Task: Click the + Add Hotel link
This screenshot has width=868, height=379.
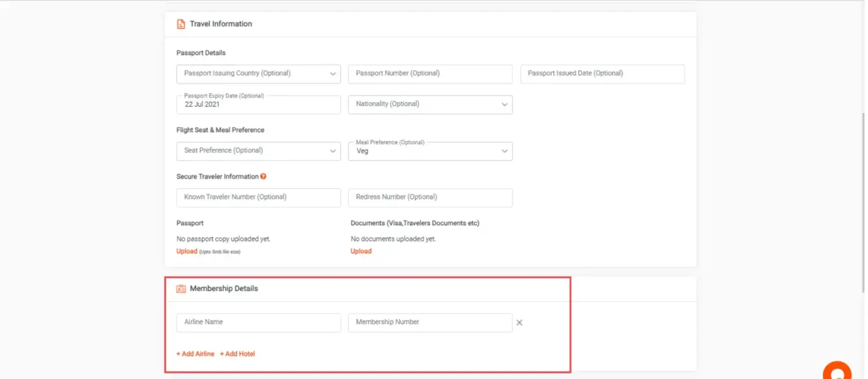Action: [237, 354]
